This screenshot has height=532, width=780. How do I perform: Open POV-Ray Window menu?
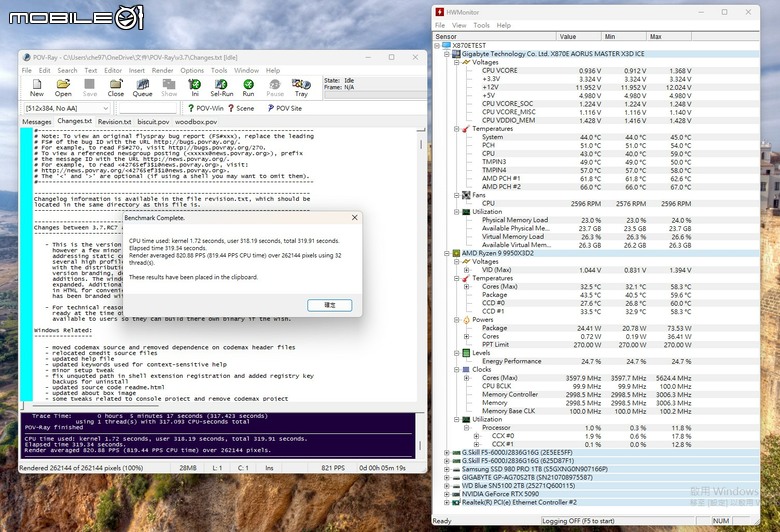coord(246,70)
